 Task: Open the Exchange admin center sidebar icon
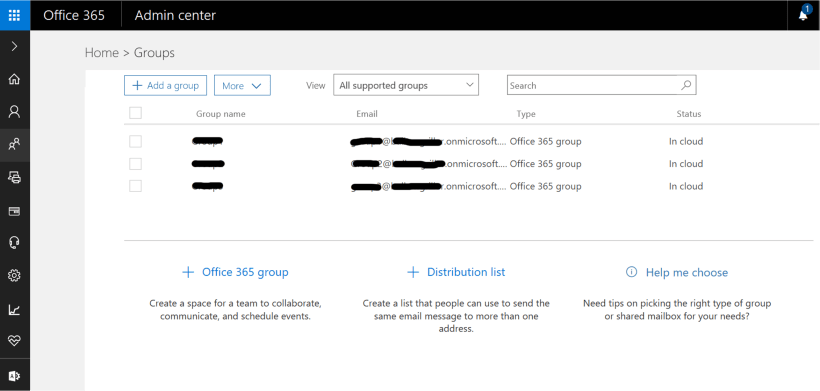click(x=15, y=376)
